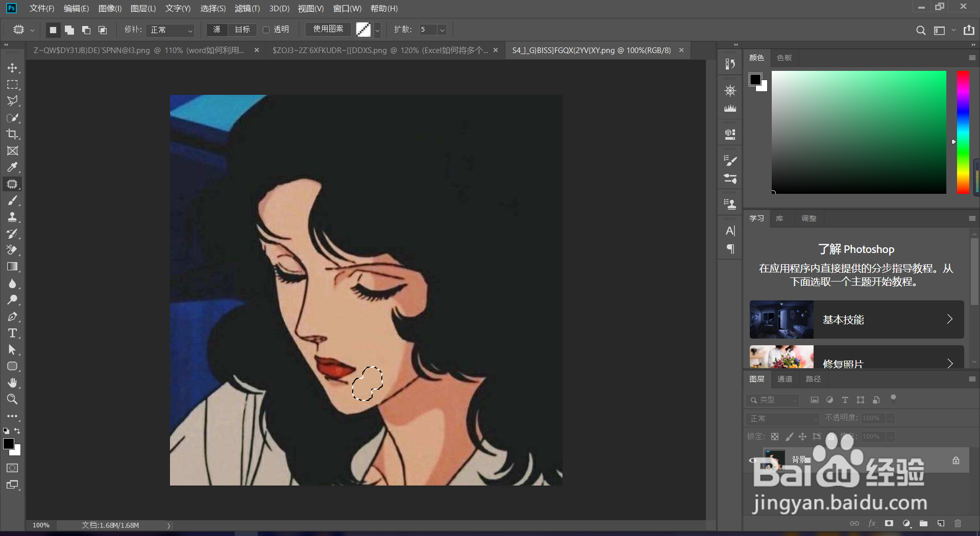Select the Zoom tool
Image resolution: width=980 pixels, height=536 pixels.
click(12, 399)
